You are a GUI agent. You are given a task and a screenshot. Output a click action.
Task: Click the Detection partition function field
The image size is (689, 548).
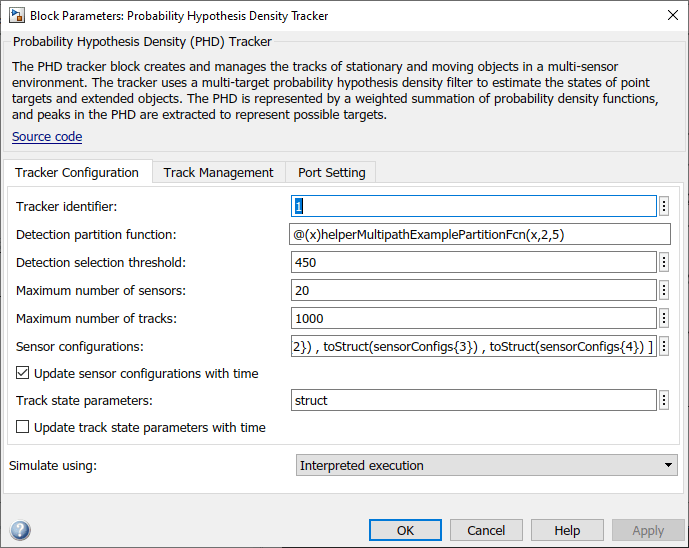point(480,234)
